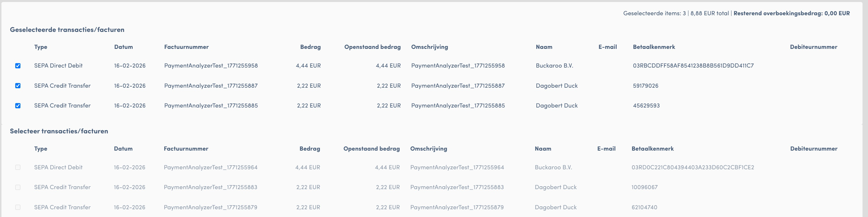Click Openstaand bedrag header in Selecteer transacties table
868x217 pixels.
(372, 149)
